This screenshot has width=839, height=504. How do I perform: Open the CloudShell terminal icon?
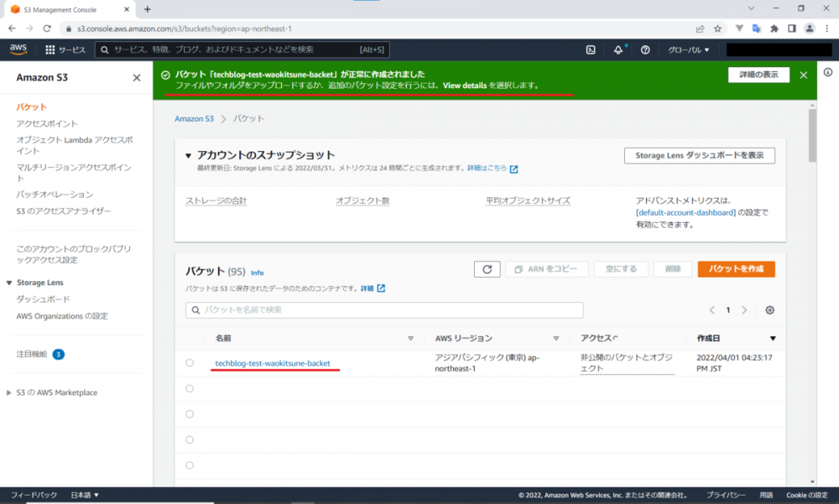(591, 49)
